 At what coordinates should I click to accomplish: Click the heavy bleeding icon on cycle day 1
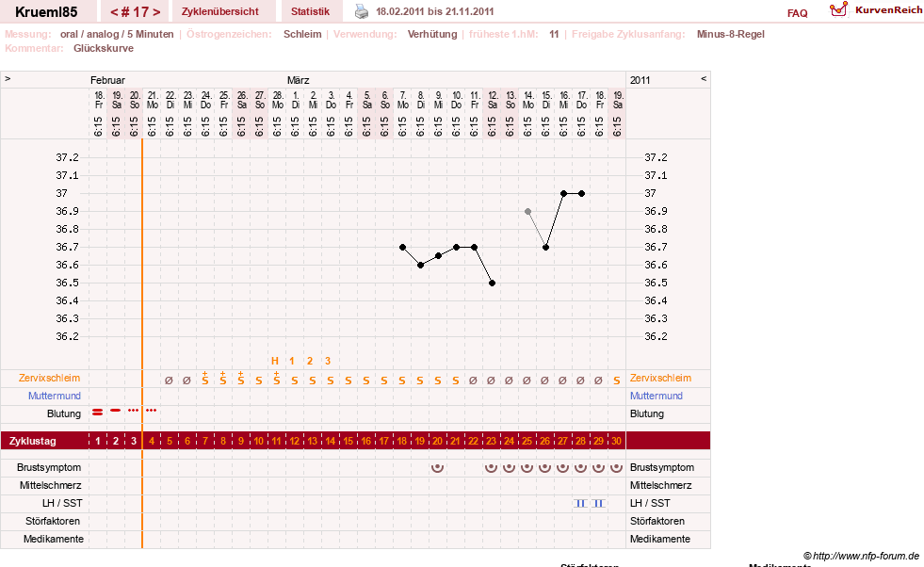(x=98, y=413)
